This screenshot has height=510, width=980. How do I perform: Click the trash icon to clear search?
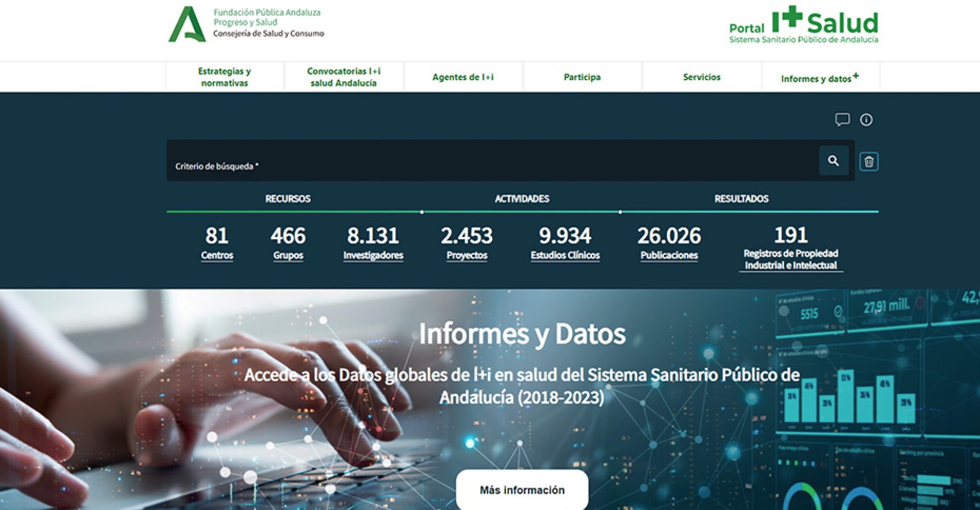click(x=869, y=162)
